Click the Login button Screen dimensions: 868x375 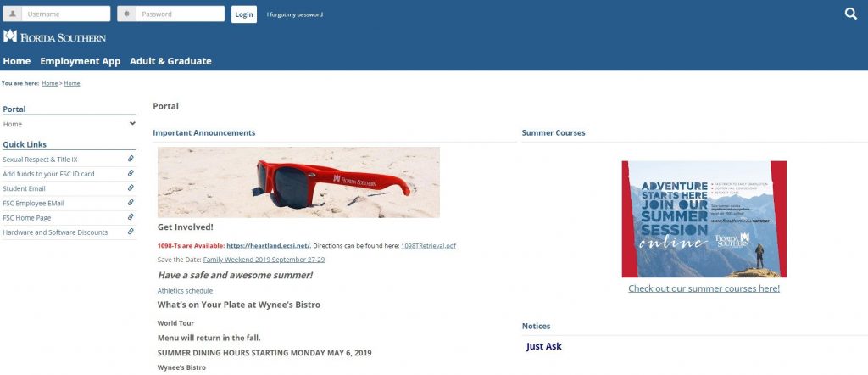[244, 14]
